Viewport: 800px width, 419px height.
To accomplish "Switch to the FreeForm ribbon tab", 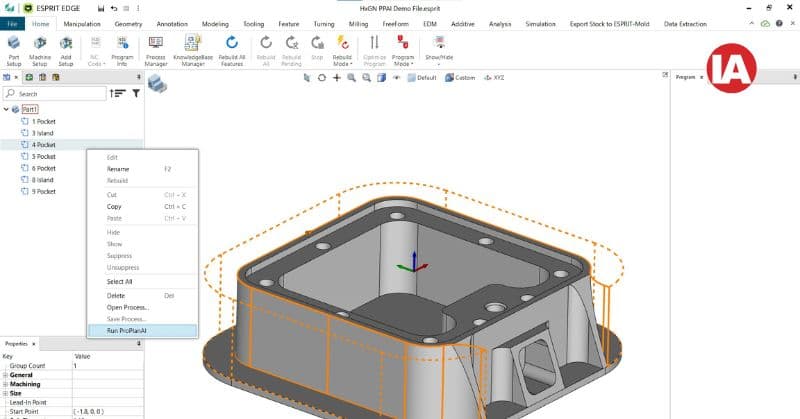I will [x=395, y=24].
